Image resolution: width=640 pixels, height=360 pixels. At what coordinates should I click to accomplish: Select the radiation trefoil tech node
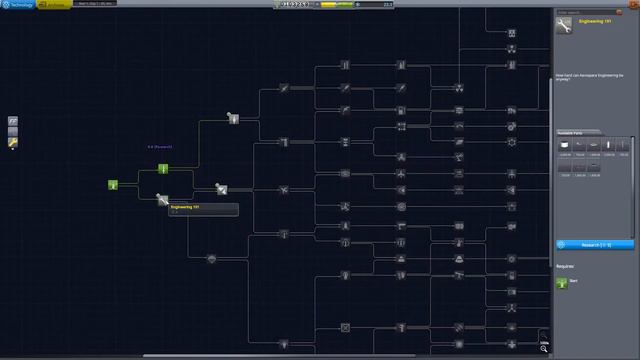coord(459,88)
